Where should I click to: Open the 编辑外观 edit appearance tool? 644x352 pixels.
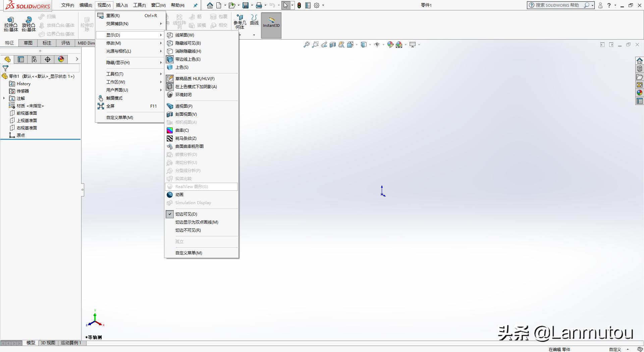(390, 44)
